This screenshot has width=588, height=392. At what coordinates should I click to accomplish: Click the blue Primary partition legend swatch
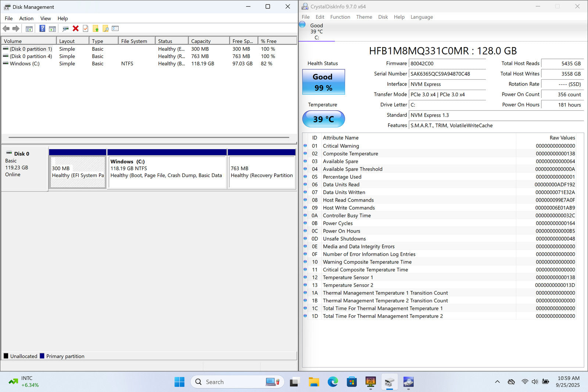coord(42,356)
